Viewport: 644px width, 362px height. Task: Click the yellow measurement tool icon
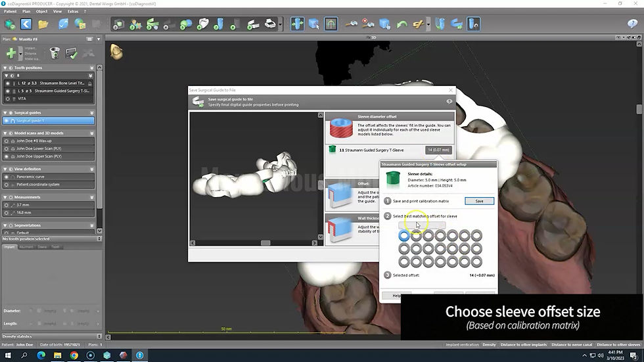(418, 24)
